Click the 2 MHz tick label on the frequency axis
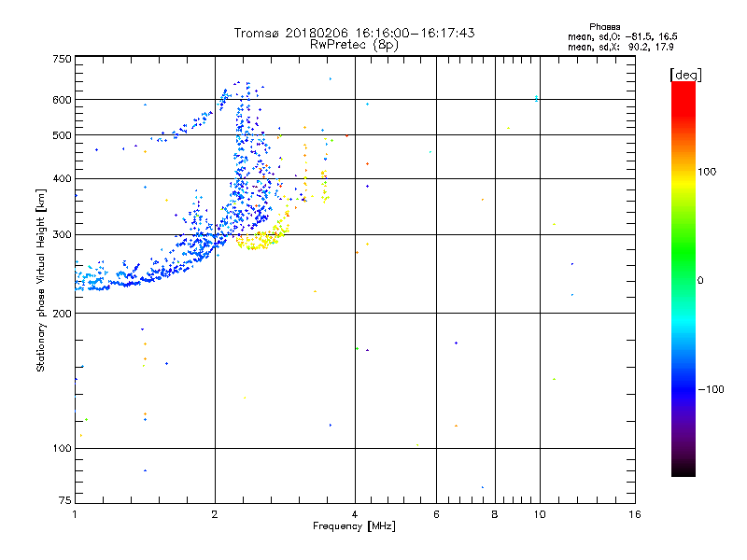This screenshot has height=560, width=747. pos(215,514)
